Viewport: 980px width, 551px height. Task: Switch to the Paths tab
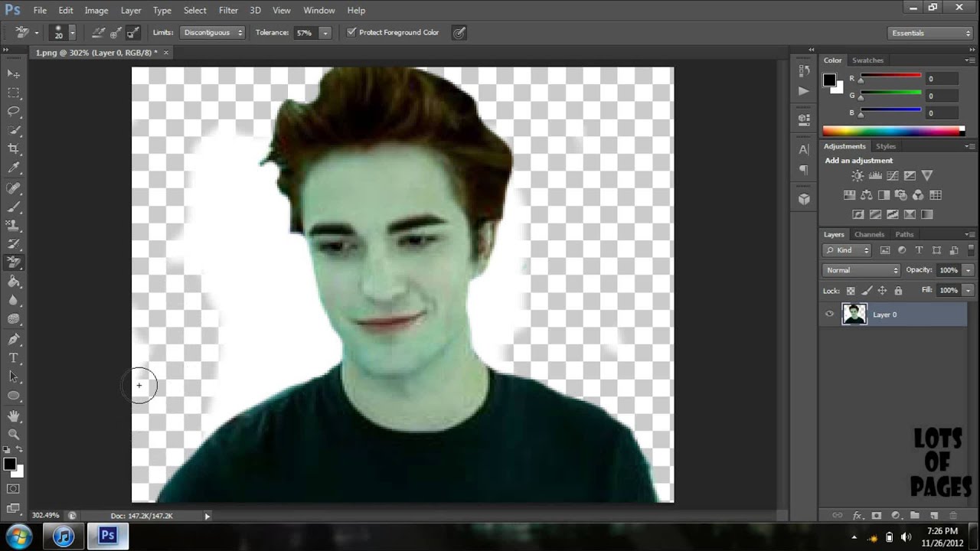[x=904, y=234]
